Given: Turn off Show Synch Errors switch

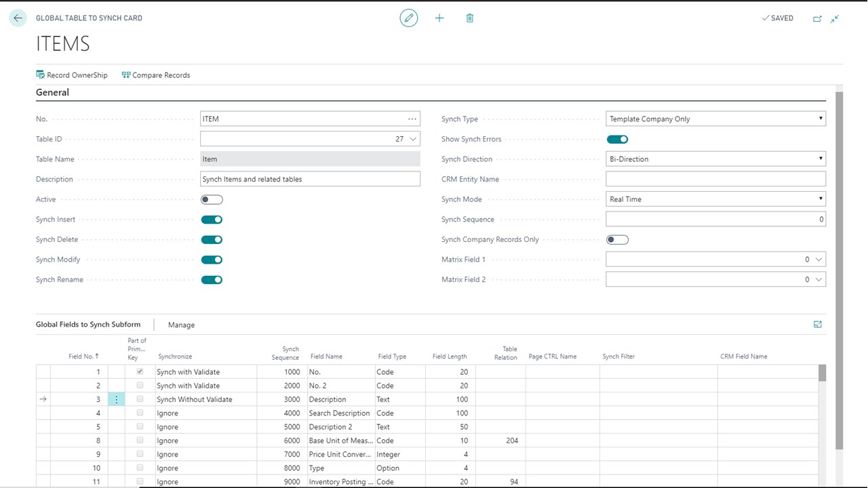Looking at the screenshot, I should (x=617, y=139).
